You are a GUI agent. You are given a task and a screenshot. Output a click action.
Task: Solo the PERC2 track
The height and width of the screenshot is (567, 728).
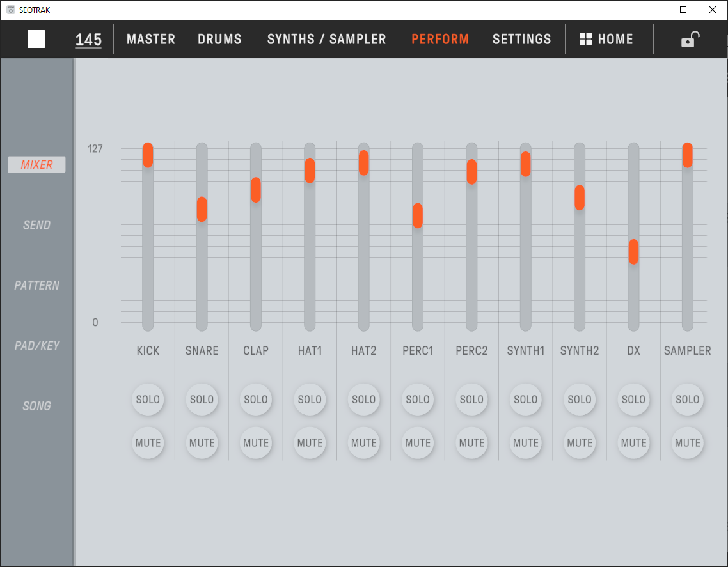coord(471,400)
